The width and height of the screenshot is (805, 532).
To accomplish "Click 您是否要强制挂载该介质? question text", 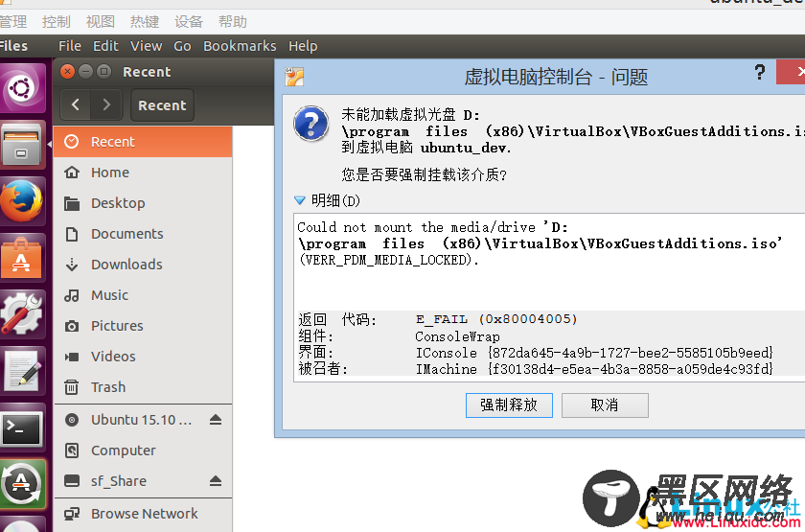I will (x=424, y=175).
